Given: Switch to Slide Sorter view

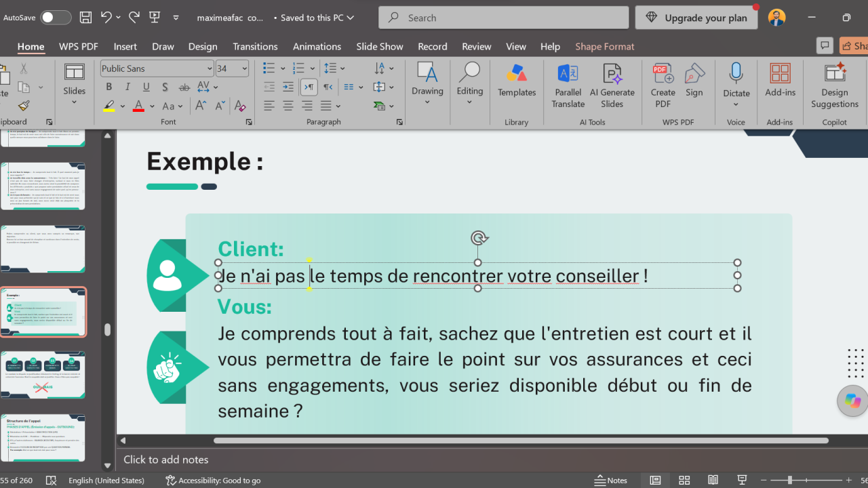Looking at the screenshot, I should [x=684, y=480].
